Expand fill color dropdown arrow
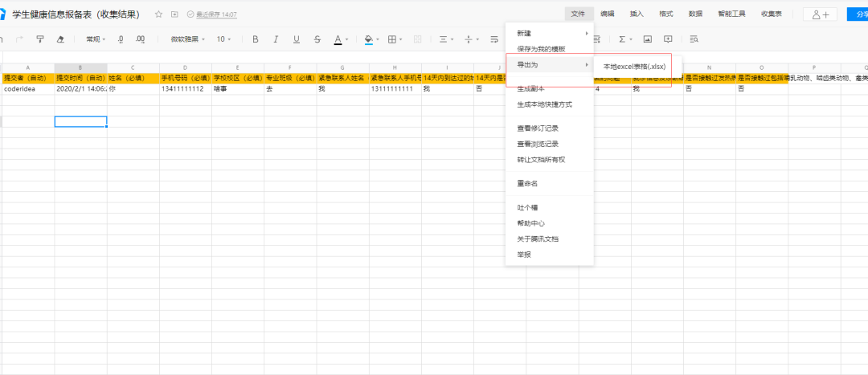Screen dimensions: 868x375 point(378,39)
